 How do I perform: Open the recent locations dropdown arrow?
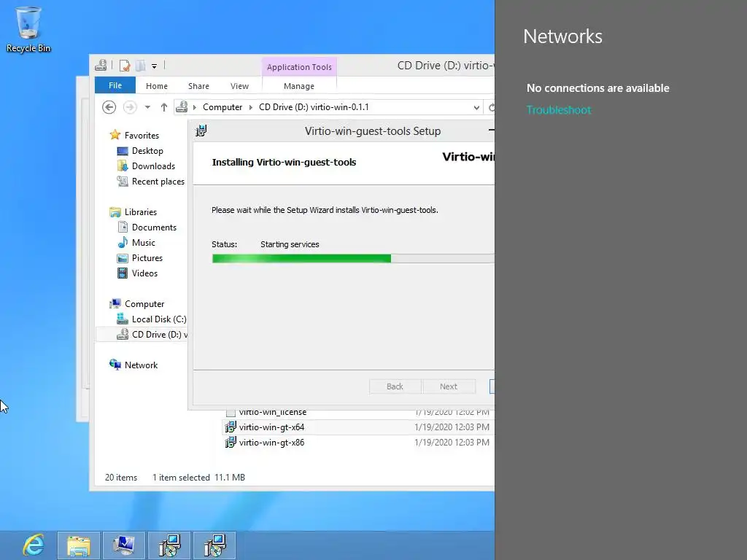pos(147,107)
